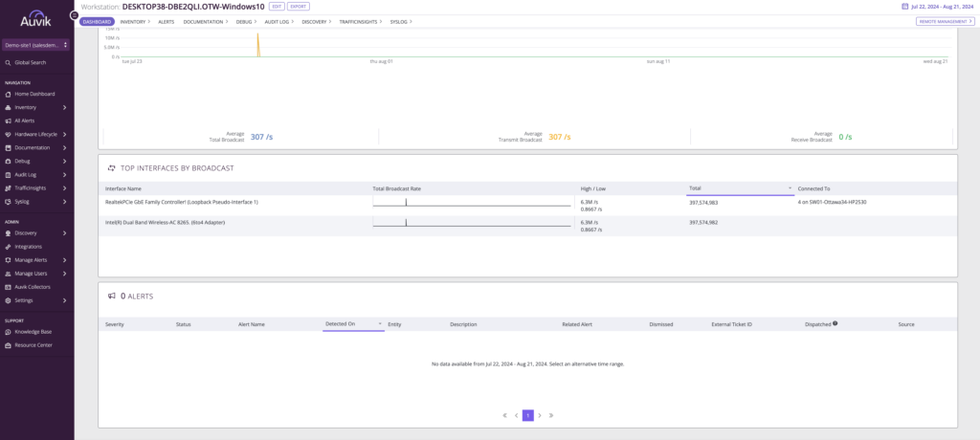Screen dimensions: 980x440
Task: Select page 1 in pagination
Action: [x=528, y=415]
